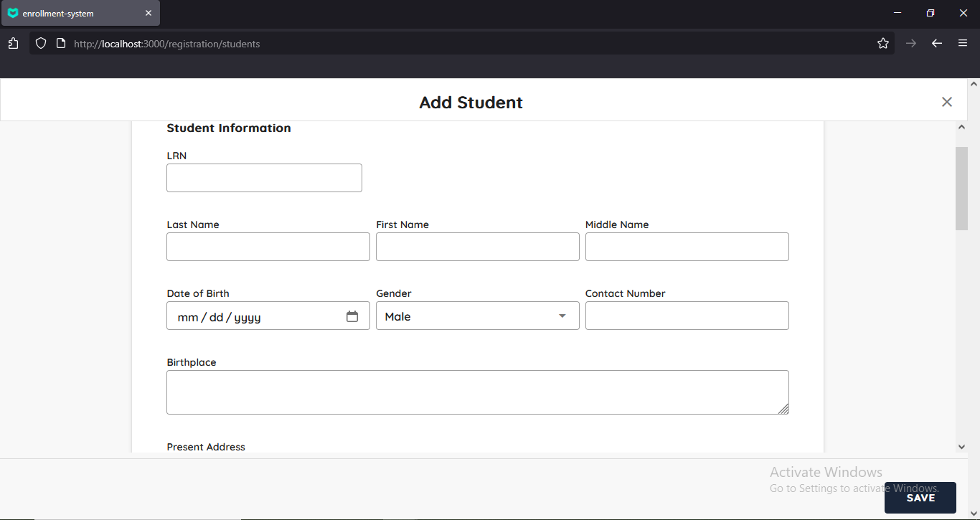The height and width of the screenshot is (520, 980).
Task: Focus the LRN input field
Action: pyautogui.click(x=264, y=178)
